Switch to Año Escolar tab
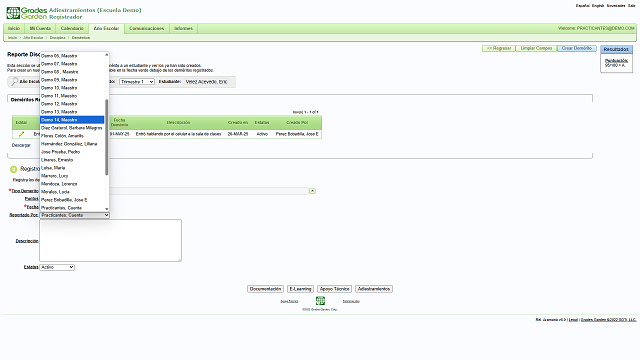 click(106, 28)
